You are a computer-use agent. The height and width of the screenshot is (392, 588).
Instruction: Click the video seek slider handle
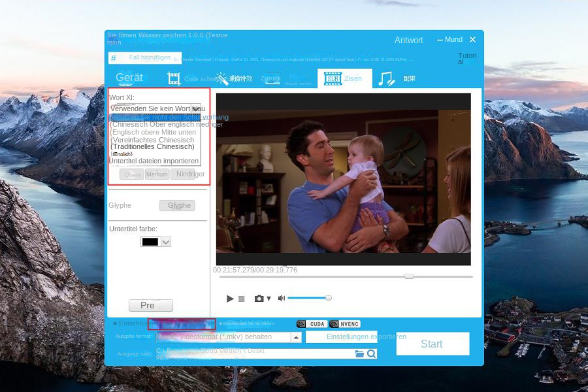click(x=409, y=276)
